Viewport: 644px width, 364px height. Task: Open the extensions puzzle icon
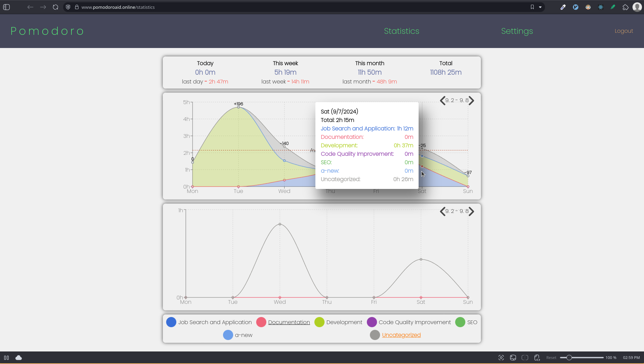625,7
